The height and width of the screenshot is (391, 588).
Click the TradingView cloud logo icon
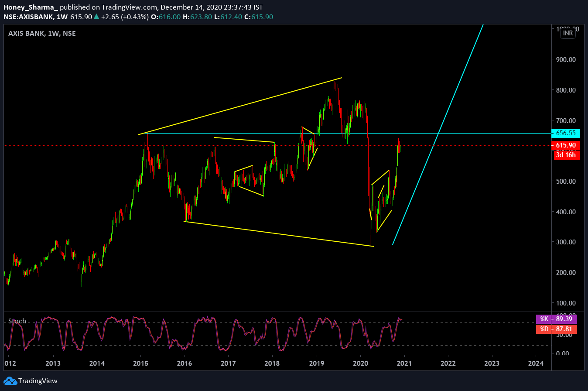click(x=10, y=381)
